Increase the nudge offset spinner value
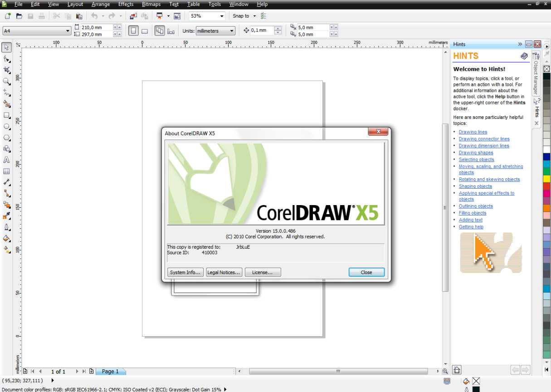The width and height of the screenshot is (551, 392). (278, 29)
